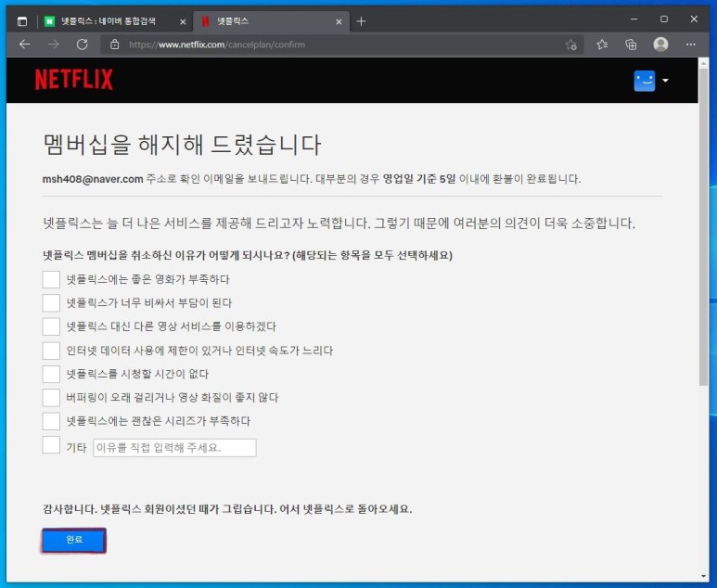The height and width of the screenshot is (588, 717).
Task: View site security lock info
Action: coord(114,45)
